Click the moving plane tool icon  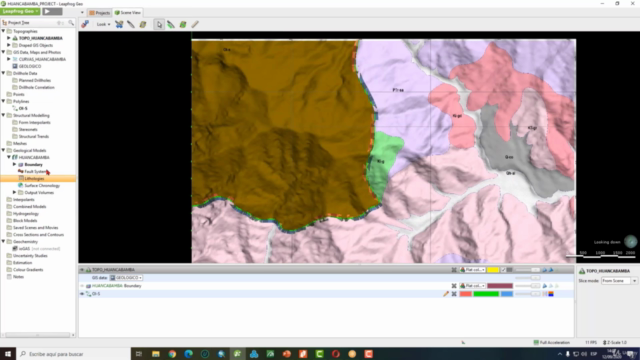click(143, 24)
